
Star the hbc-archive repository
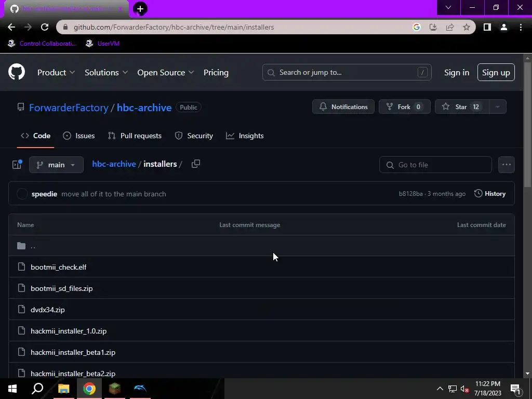point(462,107)
